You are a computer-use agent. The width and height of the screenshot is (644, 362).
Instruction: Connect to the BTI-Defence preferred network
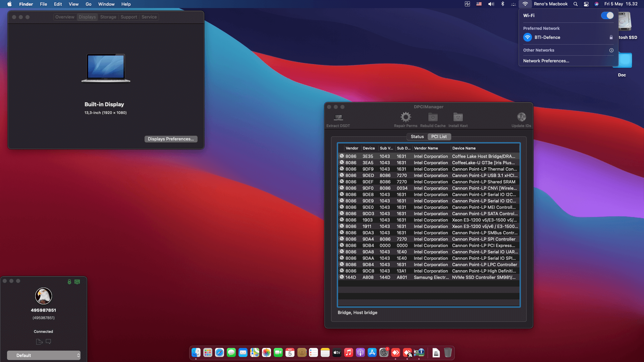(x=548, y=37)
